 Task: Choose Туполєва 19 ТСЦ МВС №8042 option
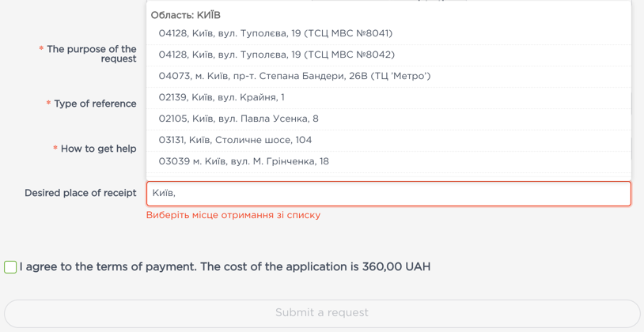pyautogui.click(x=276, y=55)
